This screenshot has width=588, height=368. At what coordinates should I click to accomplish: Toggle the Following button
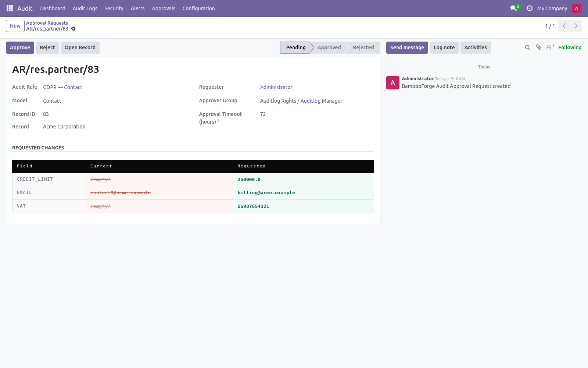(x=570, y=47)
